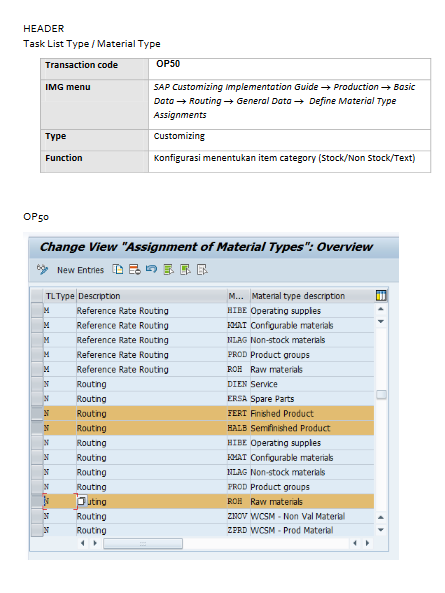Screen dimensions: 445x593
Task: Click the Select Block icon
Action: click(185, 269)
